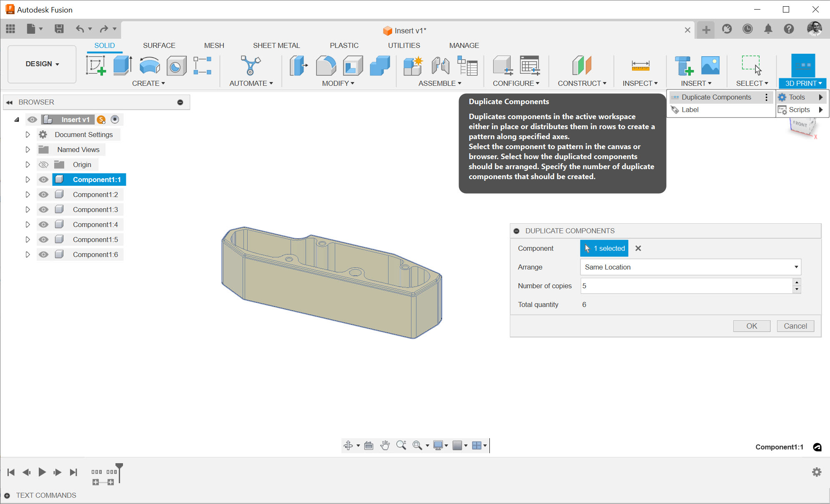The height and width of the screenshot is (504, 830).
Task: Select the Joint tool icon
Action: click(440, 66)
